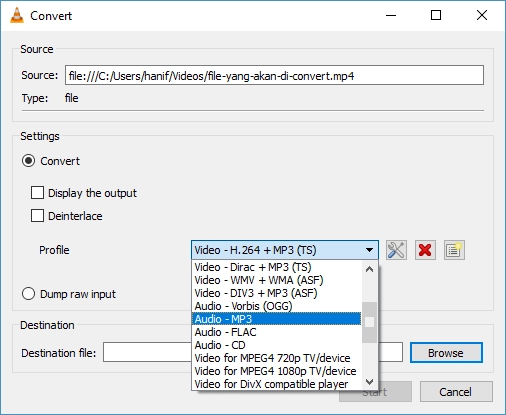Click the Cancel button
This screenshot has width=506, height=415.
[456, 392]
